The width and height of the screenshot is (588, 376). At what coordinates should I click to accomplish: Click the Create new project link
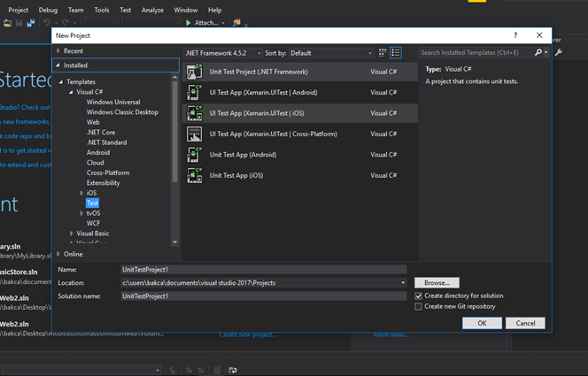[x=248, y=334]
